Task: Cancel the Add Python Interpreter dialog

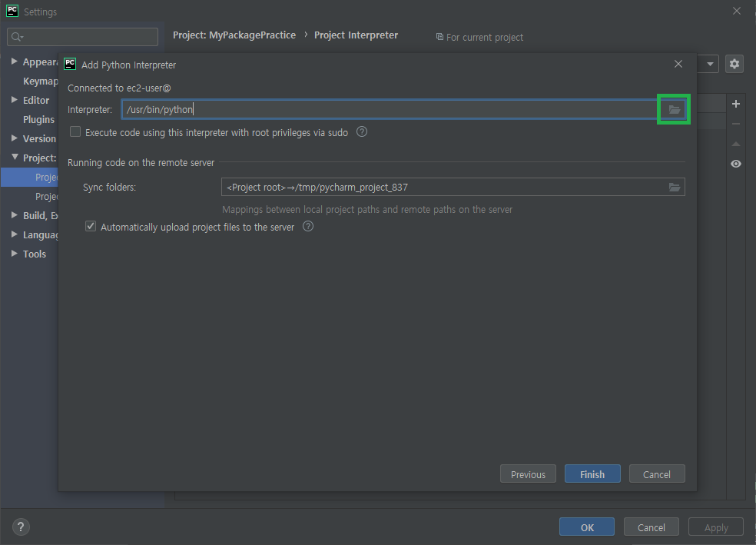Action: (x=657, y=474)
